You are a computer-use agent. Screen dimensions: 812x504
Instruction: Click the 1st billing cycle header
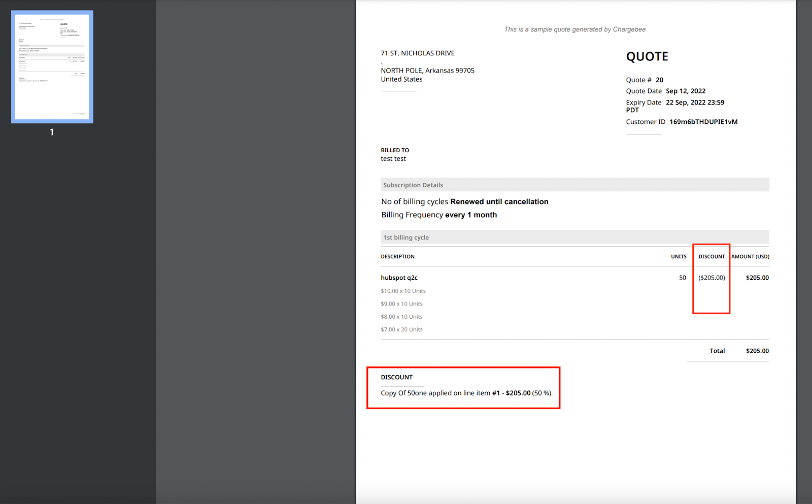pos(406,237)
